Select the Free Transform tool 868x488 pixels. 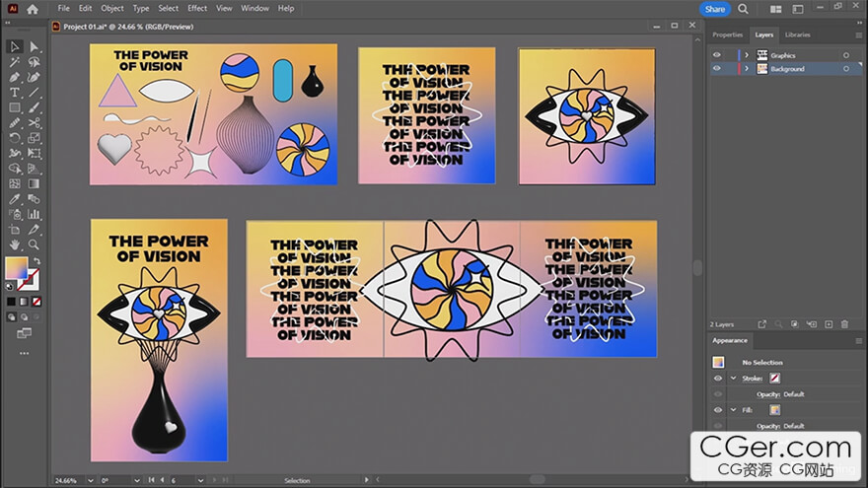(35, 153)
